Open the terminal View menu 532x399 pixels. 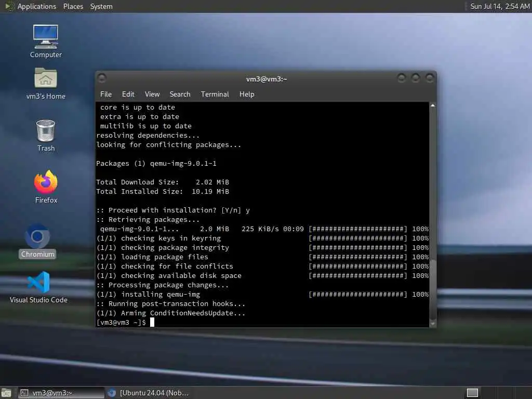point(152,95)
